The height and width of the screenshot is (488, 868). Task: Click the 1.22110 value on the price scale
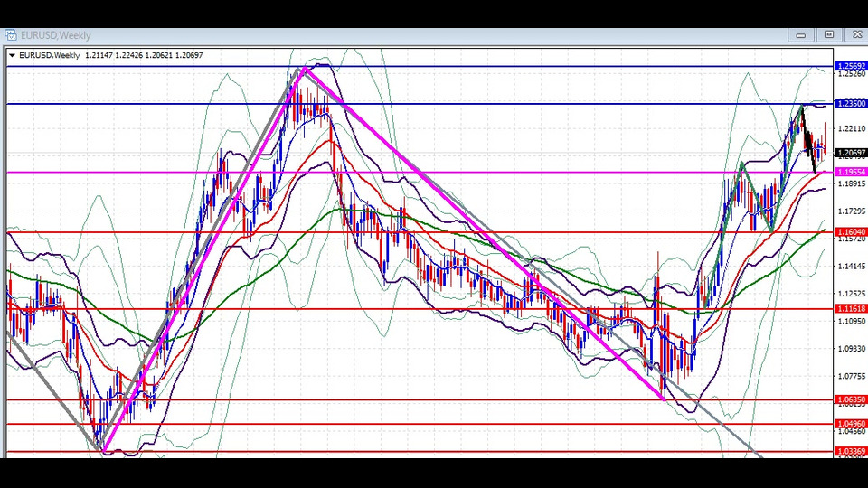point(852,128)
